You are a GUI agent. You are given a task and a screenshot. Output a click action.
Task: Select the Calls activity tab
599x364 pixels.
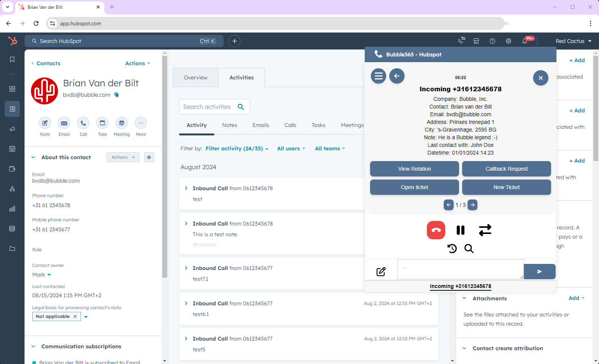(x=290, y=125)
